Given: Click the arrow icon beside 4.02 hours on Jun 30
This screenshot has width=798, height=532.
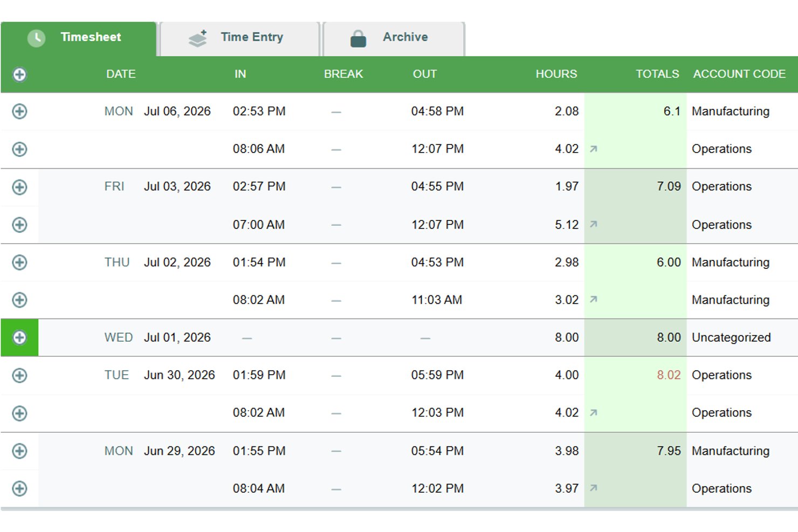Looking at the screenshot, I should point(593,412).
